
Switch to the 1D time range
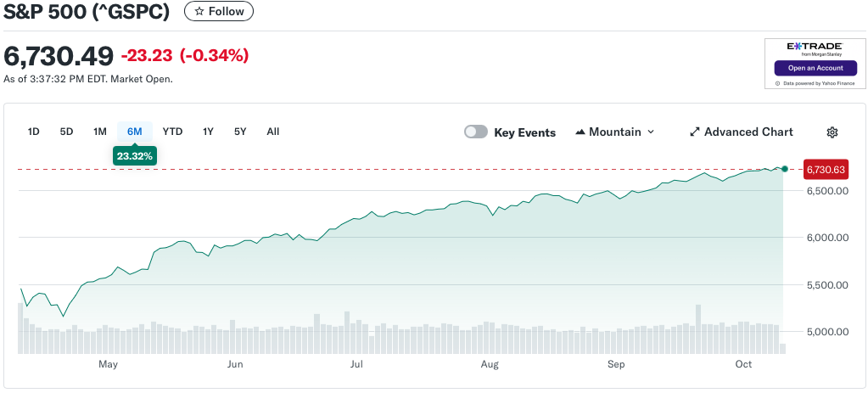point(34,132)
